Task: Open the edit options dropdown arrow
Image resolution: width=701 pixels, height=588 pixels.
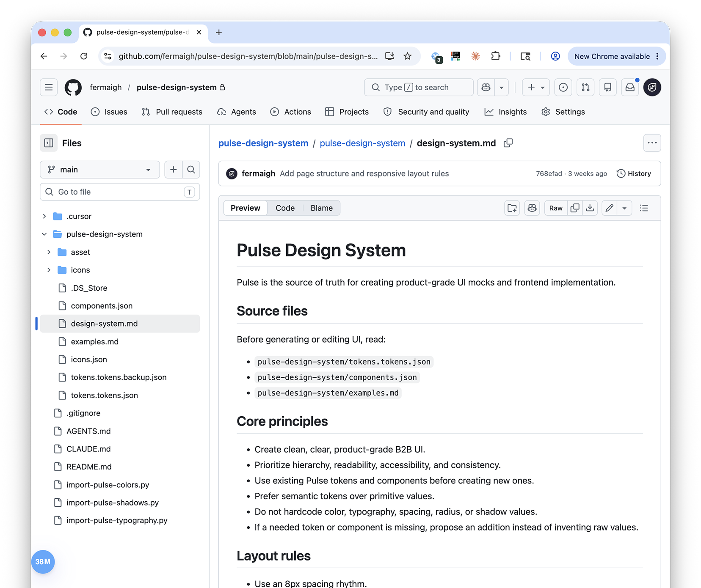Action: point(624,208)
